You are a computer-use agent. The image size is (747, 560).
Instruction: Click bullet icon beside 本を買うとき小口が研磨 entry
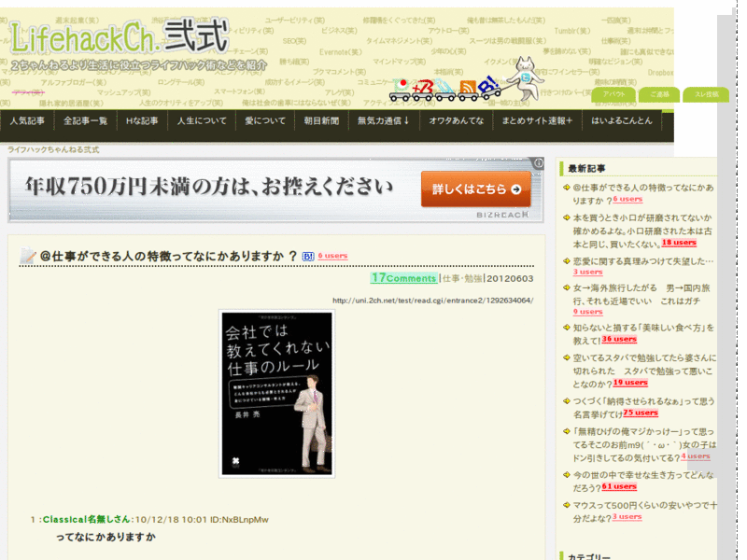567,217
